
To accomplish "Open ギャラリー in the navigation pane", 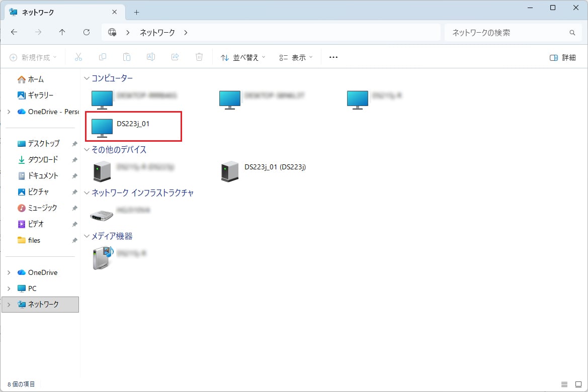I will [40, 95].
